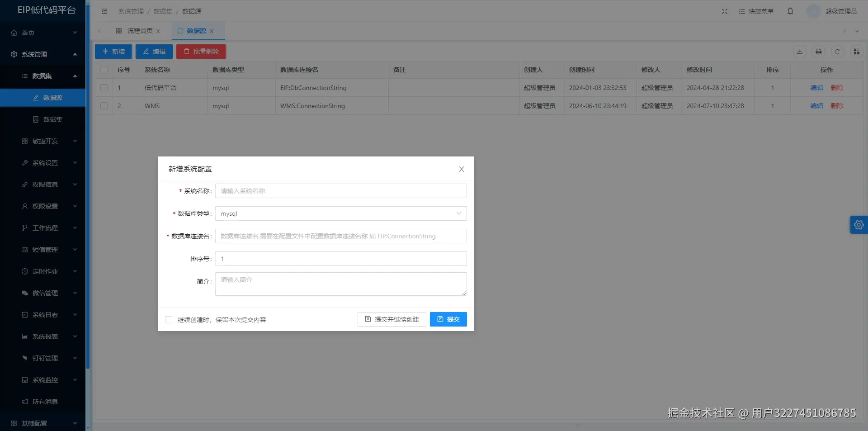Print the table icon
Image resolution: width=868 pixels, height=431 pixels.
pyautogui.click(x=819, y=52)
